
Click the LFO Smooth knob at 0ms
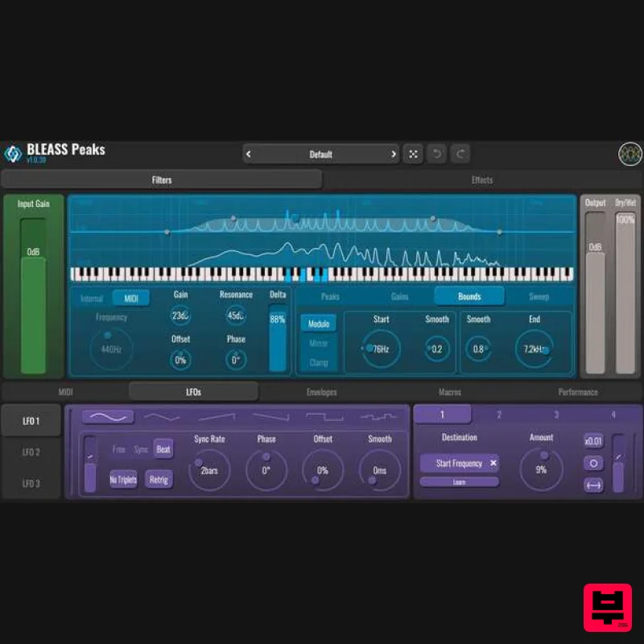379,471
